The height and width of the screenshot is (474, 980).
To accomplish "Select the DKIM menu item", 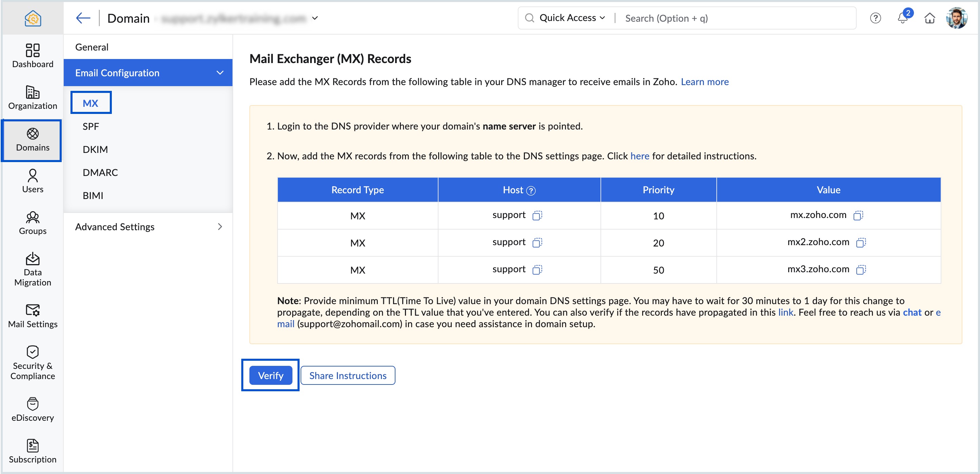I will (95, 149).
